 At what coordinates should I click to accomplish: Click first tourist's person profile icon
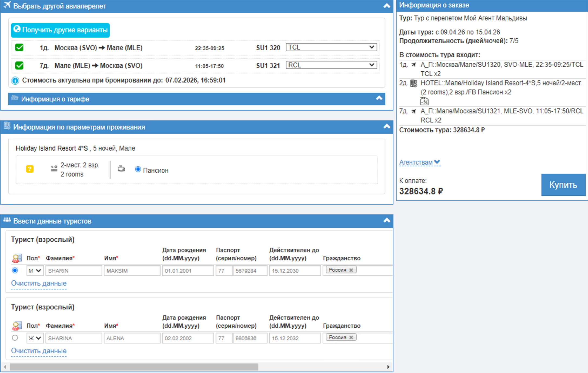point(16,258)
